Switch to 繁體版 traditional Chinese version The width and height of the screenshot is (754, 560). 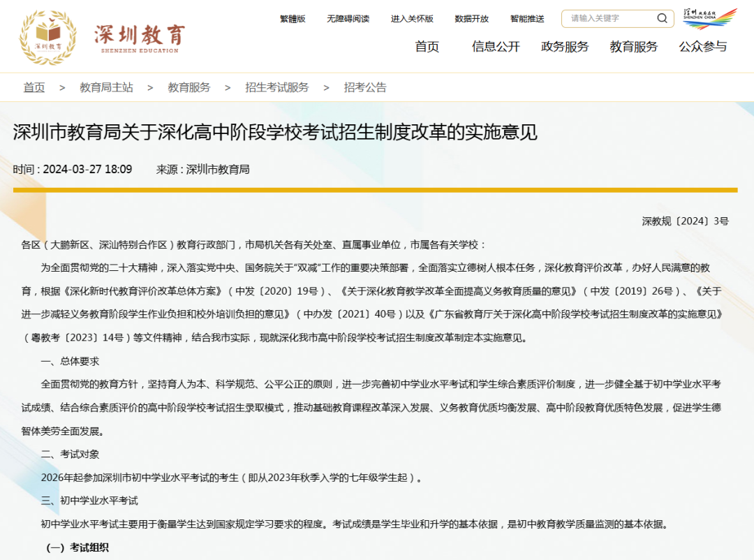click(293, 19)
